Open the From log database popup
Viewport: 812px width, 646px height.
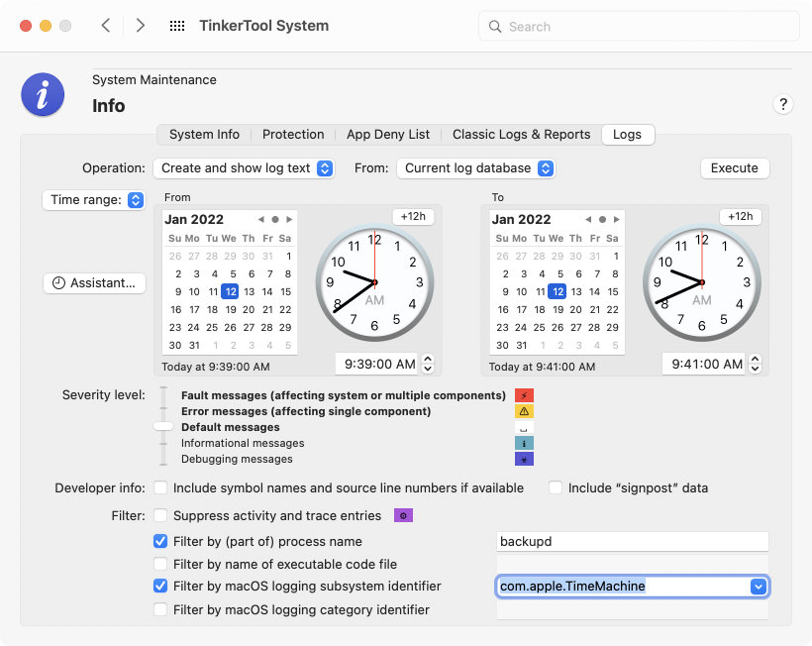475,168
